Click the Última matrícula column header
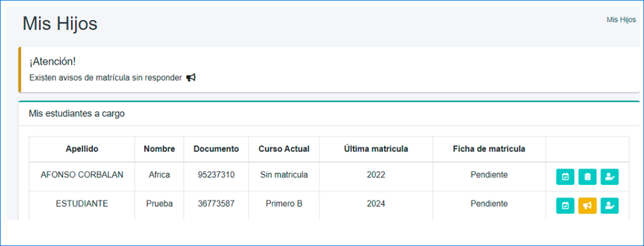Image resolution: width=644 pixels, height=246 pixels. pos(376,149)
